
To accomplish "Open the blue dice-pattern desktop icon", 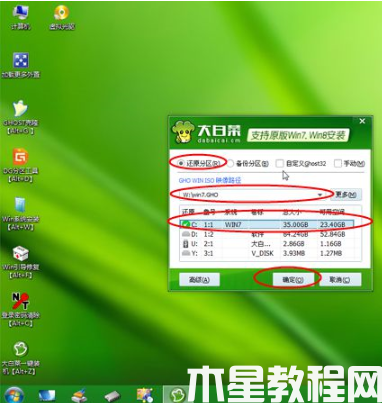I will (21, 65).
